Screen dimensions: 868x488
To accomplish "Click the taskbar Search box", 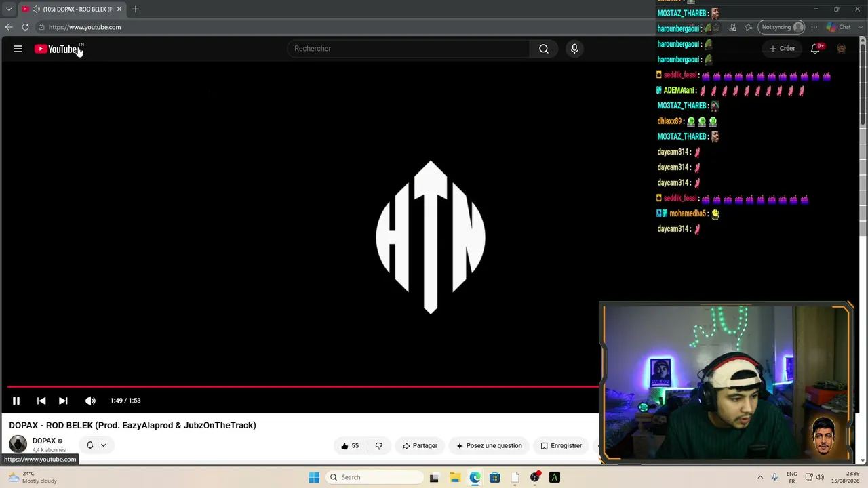I will (x=375, y=477).
